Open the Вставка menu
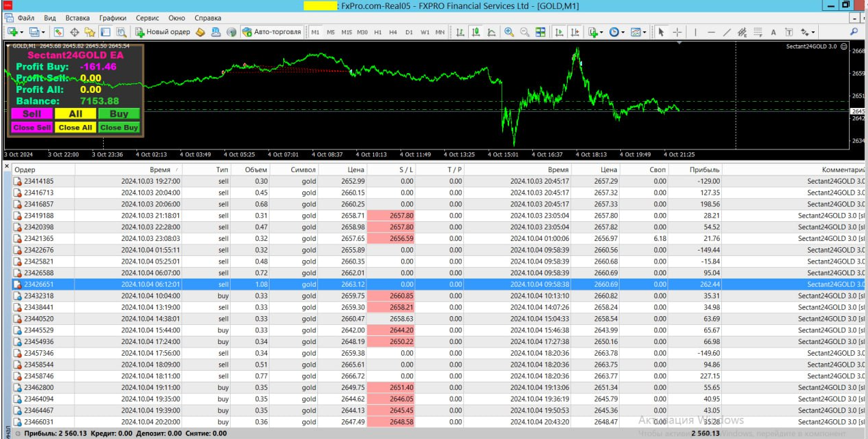 coord(77,18)
